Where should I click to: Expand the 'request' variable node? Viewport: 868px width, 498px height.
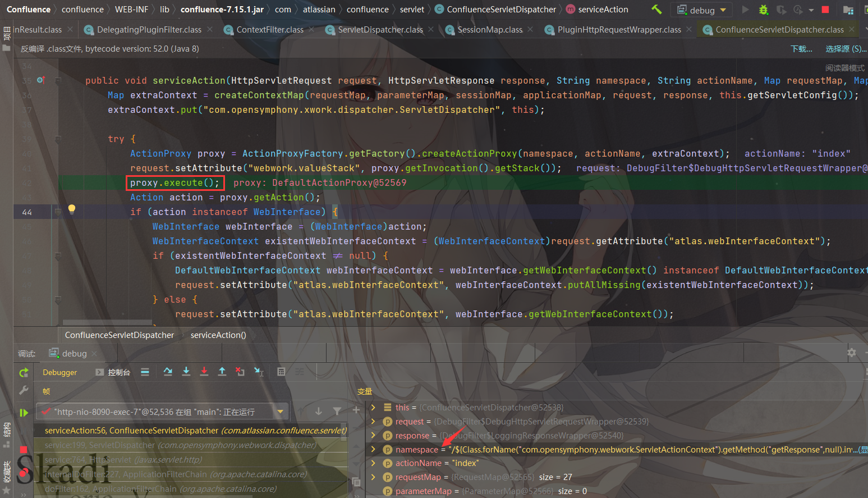point(374,421)
